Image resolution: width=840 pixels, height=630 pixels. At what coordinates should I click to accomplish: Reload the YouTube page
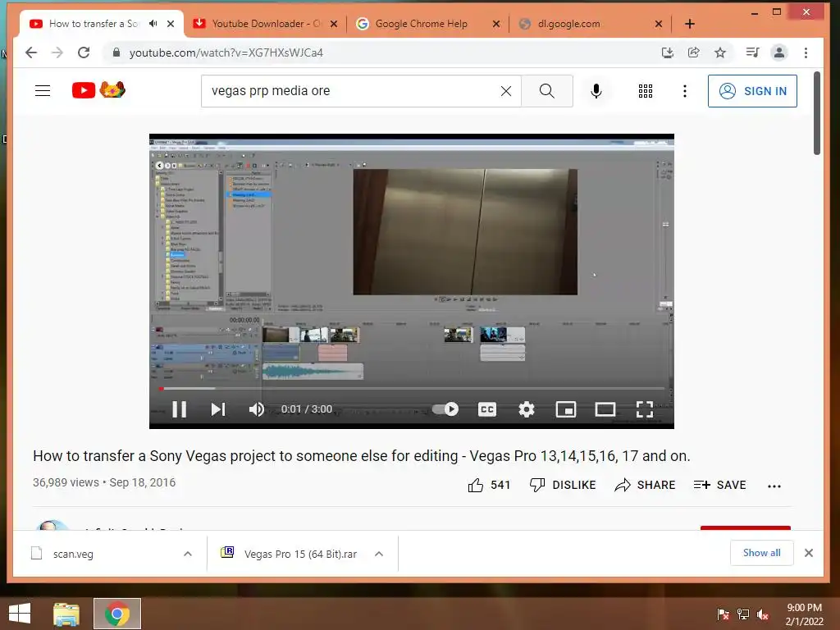84,52
